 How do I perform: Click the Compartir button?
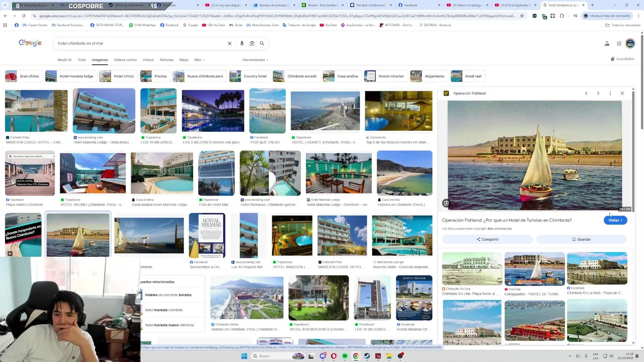(488, 239)
